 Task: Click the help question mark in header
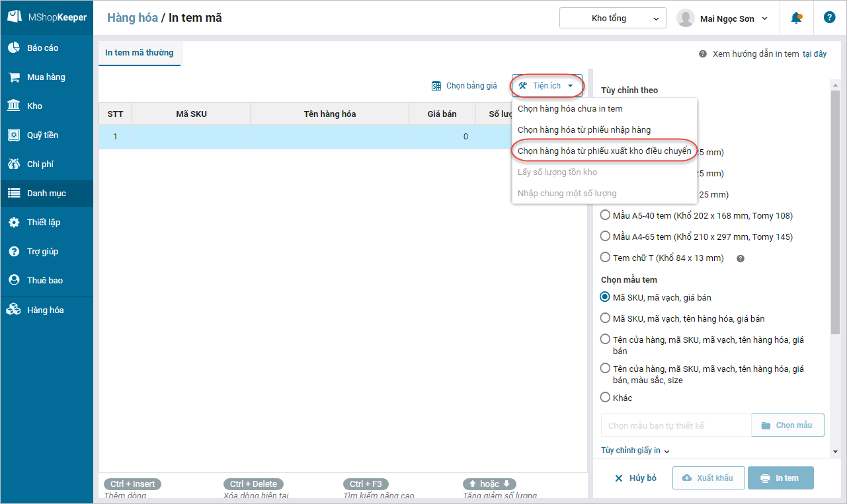[830, 18]
